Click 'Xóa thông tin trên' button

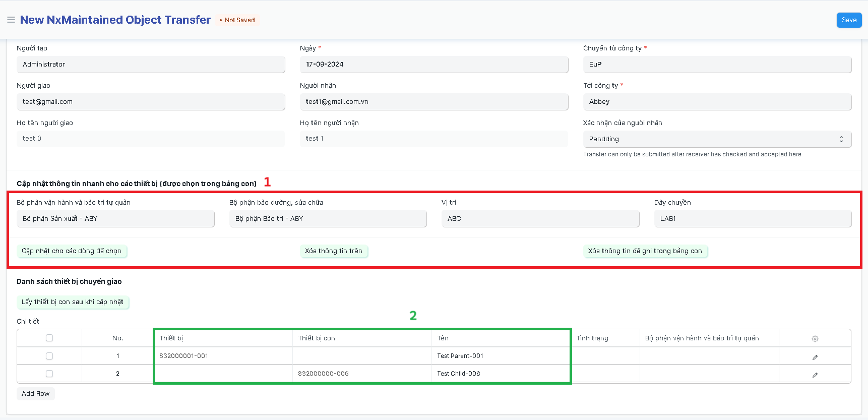coord(334,251)
